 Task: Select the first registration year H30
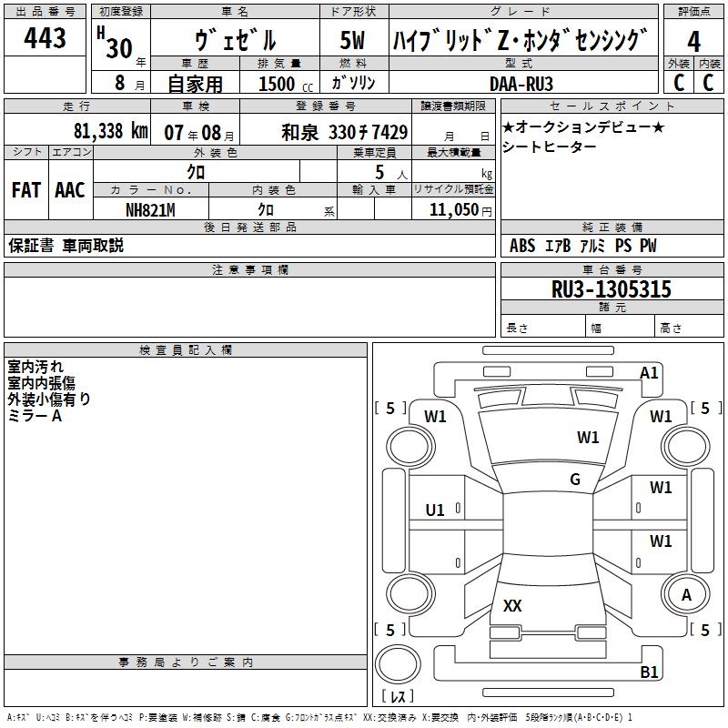(x=116, y=43)
